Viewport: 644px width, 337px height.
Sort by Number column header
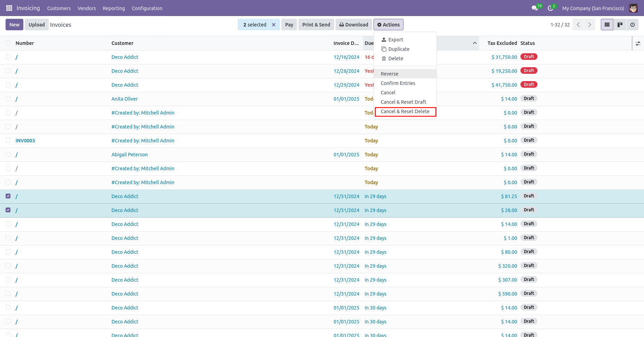(25, 43)
